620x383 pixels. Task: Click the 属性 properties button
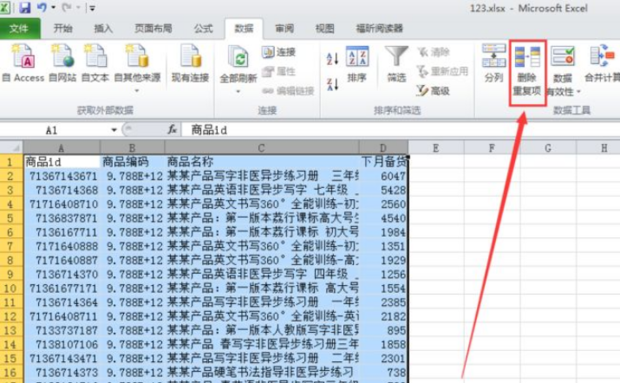(279, 72)
